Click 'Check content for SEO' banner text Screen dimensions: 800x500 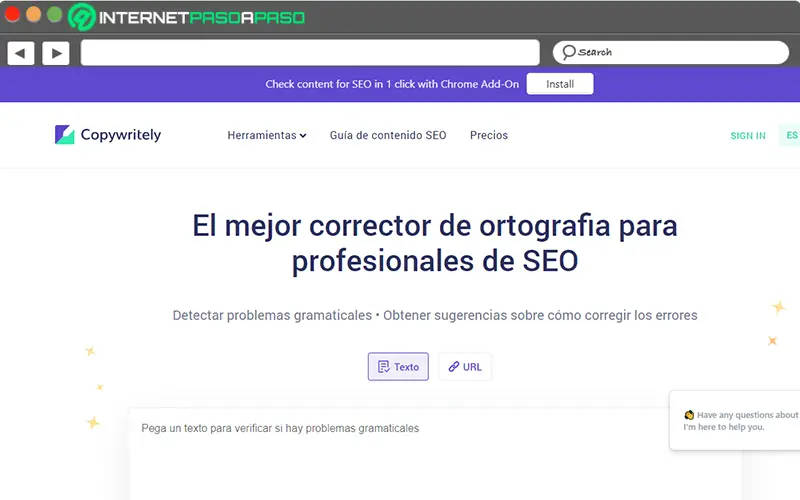click(x=392, y=84)
